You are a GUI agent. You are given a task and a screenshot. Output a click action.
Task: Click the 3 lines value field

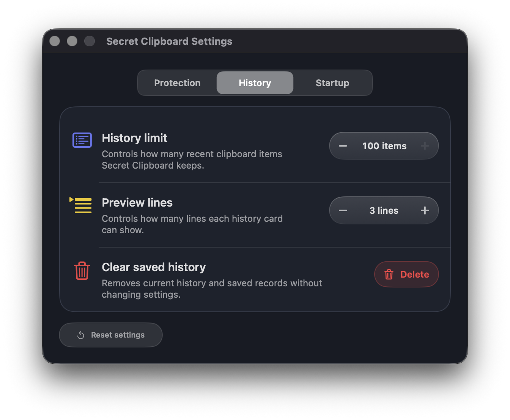[x=384, y=210]
